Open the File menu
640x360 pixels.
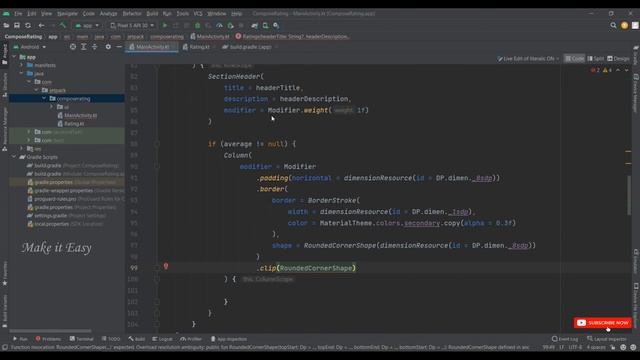coord(18,13)
